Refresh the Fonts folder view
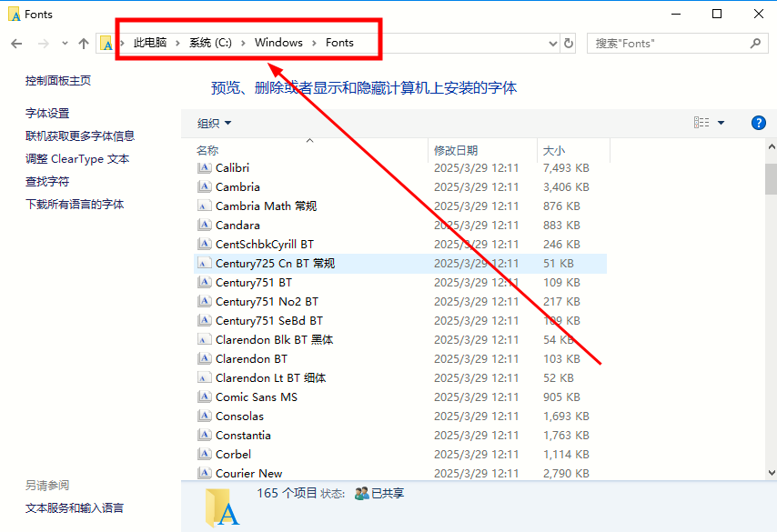Viewport: 777px width, 532px height. click(569, 43)
